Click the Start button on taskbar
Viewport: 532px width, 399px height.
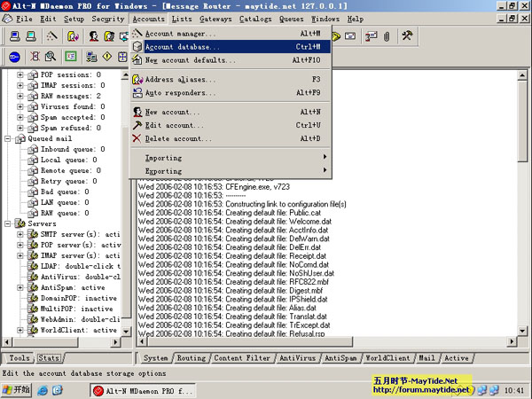tap(17, 390)
